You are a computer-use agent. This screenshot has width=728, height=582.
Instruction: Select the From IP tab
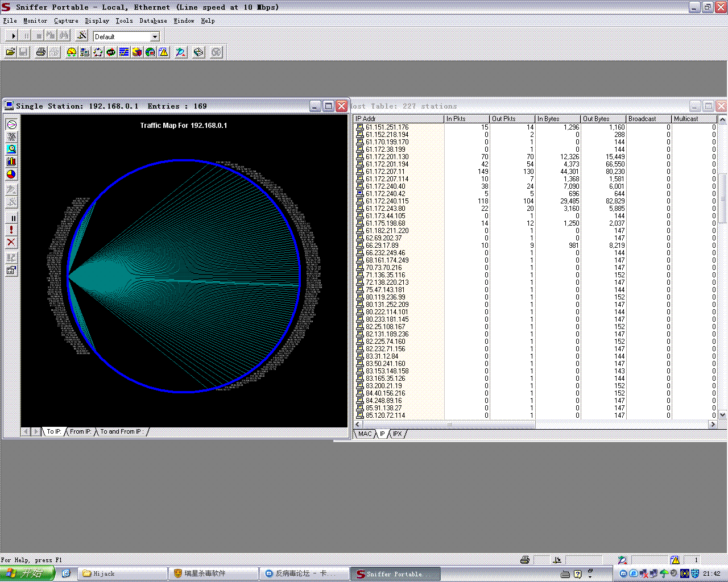click(80, 432)
